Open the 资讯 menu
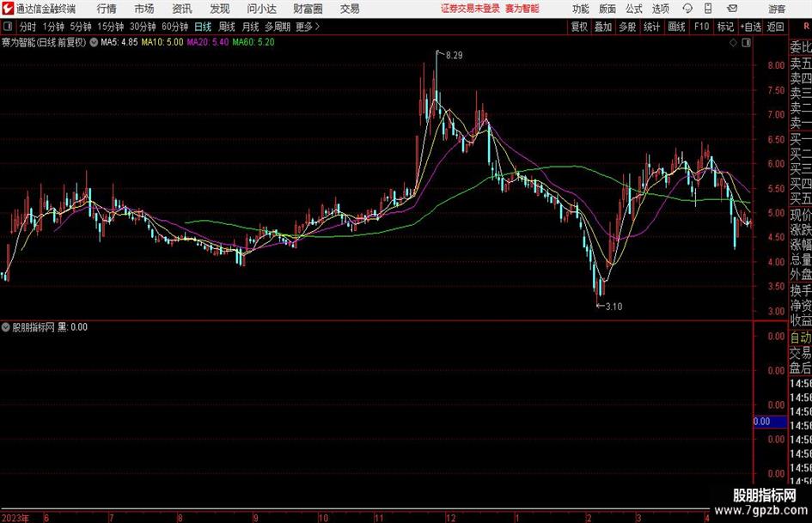The width and height of the screenshot is (812, 523). pyautogui.click(x=182, y=9)
